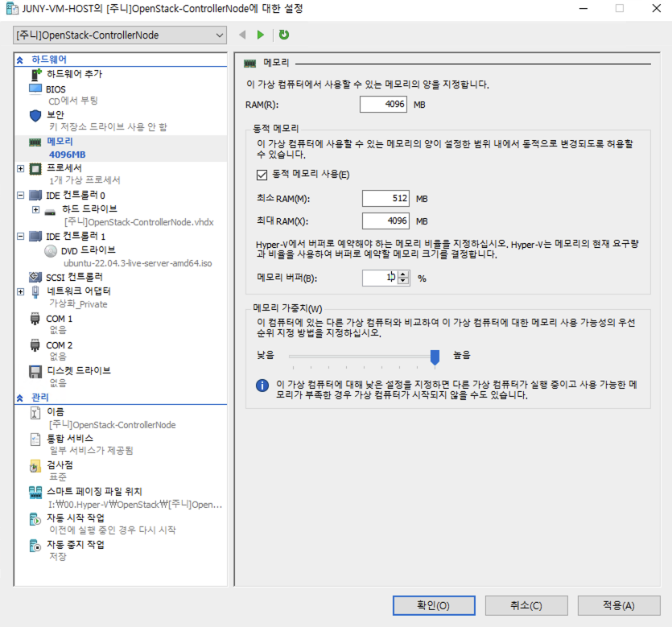Viewport: 672px width, 627px height.
Task: Click the 메모리 가중치 slider handle
Action: pos(435,357)
